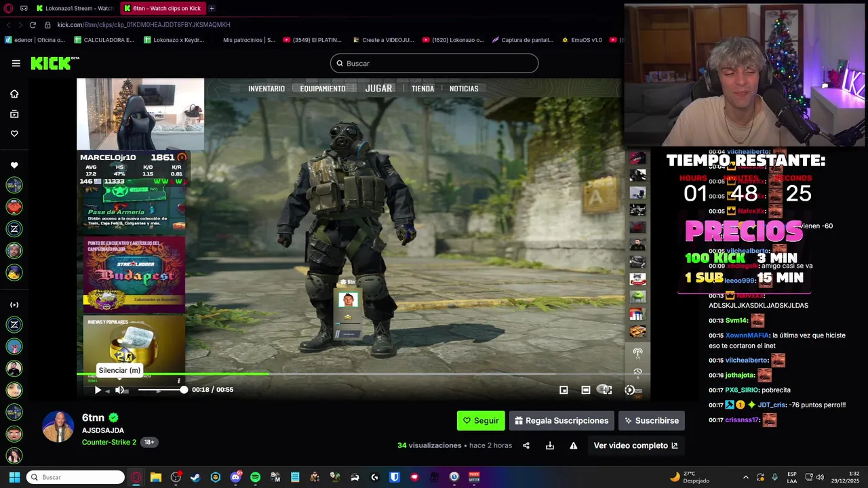Click the Suscribirse button
The height and width of the screenshot is (488, 868).
[652, 421]
